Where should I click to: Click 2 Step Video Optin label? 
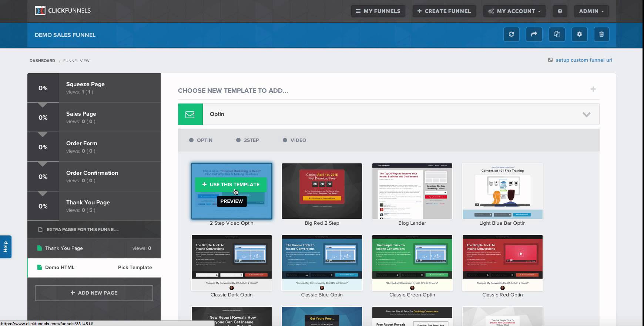tap(232, 223)
